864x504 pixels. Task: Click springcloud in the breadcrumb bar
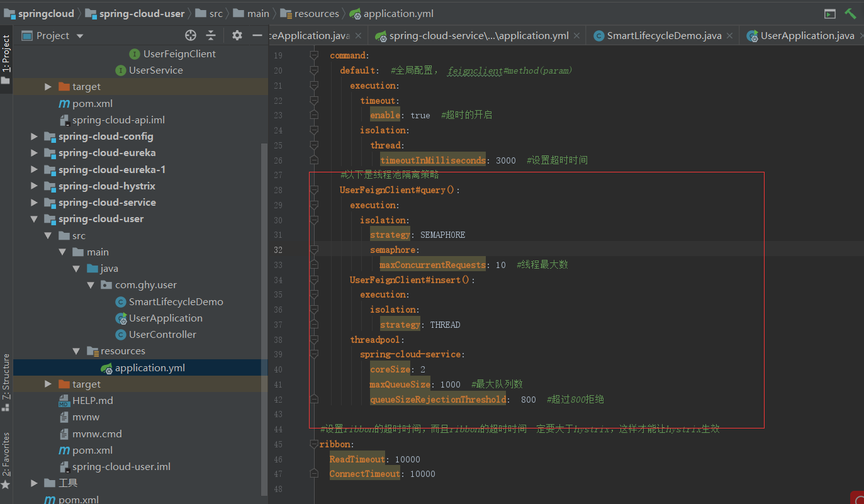[40, 13]
